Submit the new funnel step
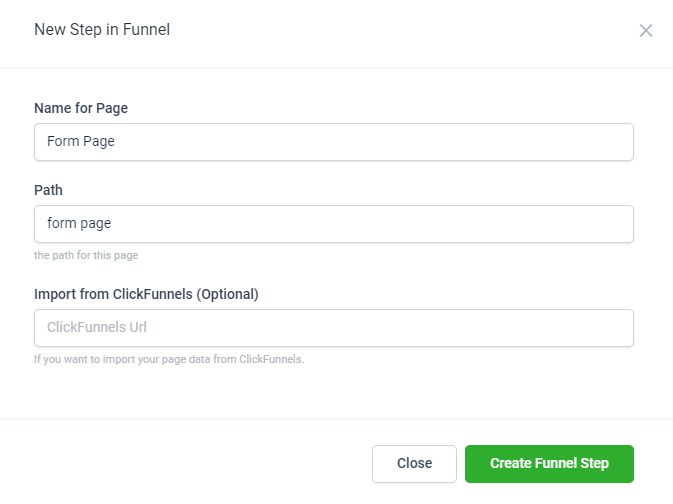This screenshot has height=504, width=673. [549, 464]
